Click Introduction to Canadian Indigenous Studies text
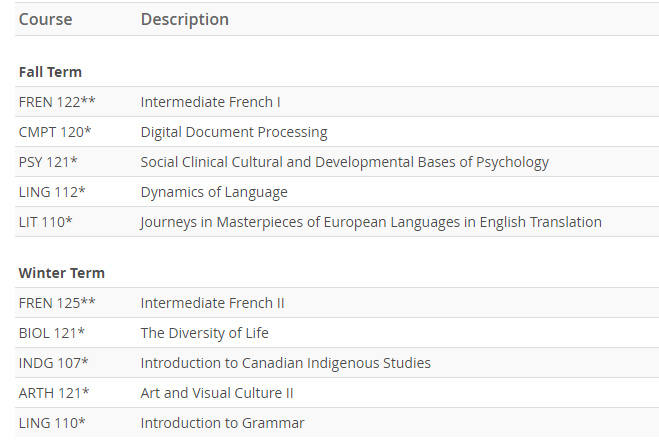659x440 pixels. [285, 363]
